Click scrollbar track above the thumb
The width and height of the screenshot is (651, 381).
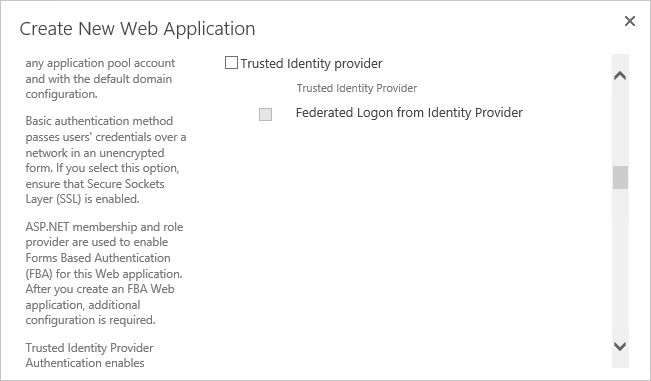point(620,125)
